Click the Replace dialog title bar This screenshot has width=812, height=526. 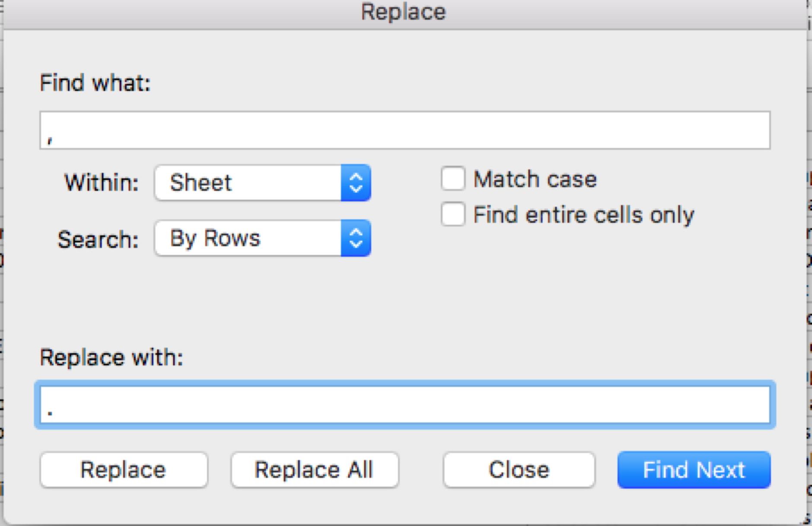(x=403, y=12)
